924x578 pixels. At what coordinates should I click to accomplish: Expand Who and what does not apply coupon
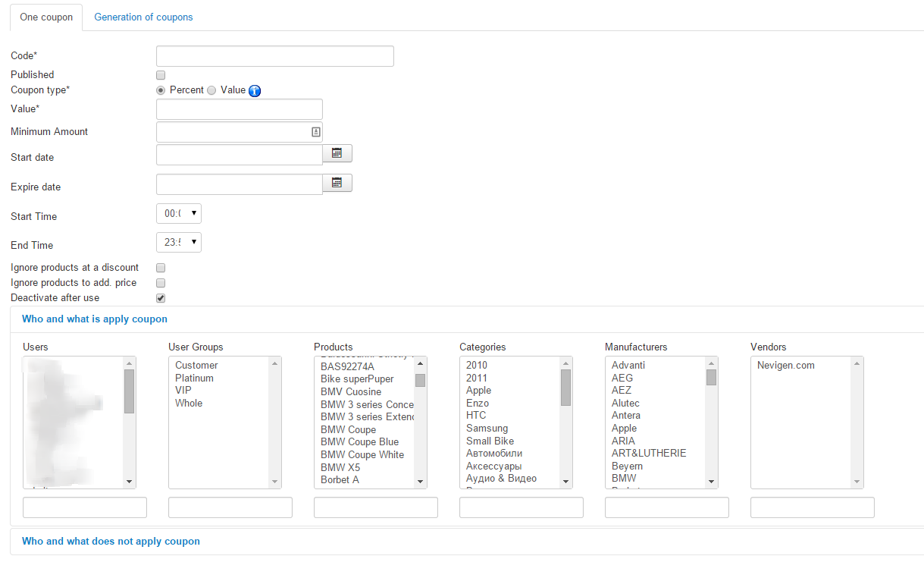[111, 542]
